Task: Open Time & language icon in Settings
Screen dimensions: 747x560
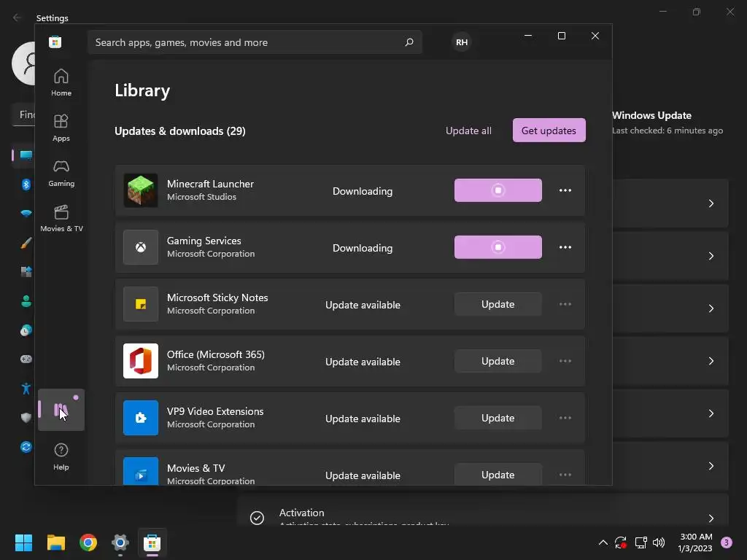Action: [26, 330]
